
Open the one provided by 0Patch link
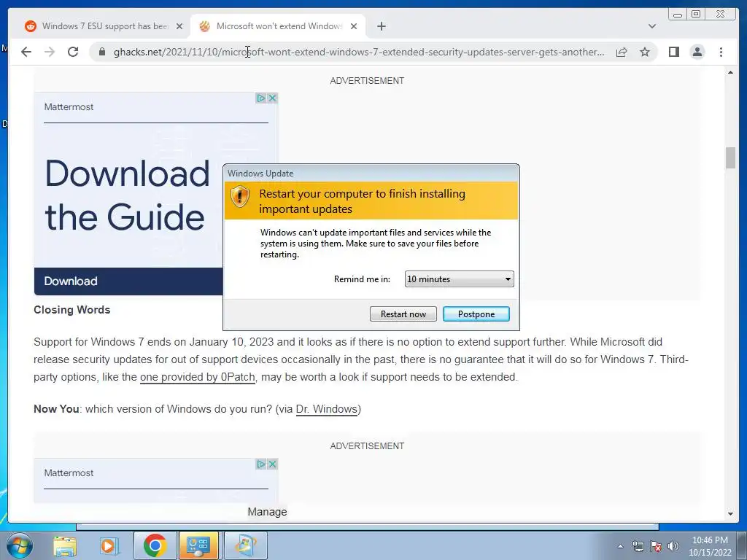pyautogui.click(x=197, y=377)
